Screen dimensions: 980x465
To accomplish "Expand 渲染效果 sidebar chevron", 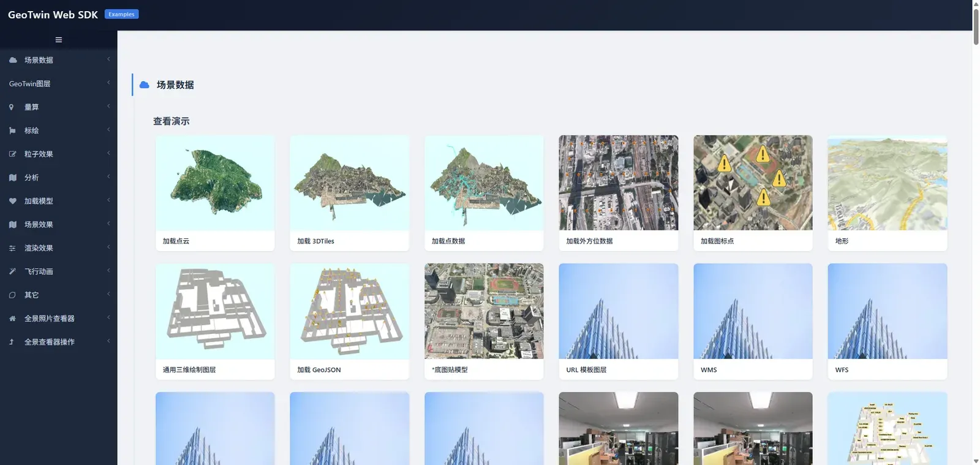I will point(108,248).
